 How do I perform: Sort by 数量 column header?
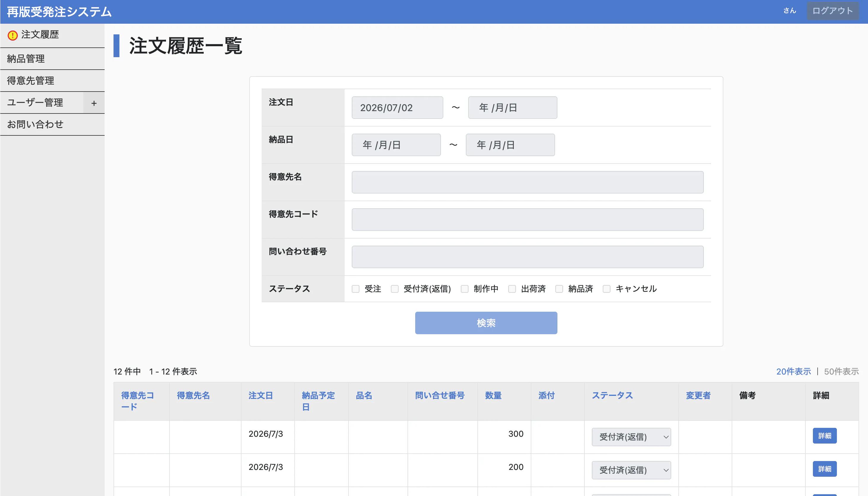[x=493, y=396]
